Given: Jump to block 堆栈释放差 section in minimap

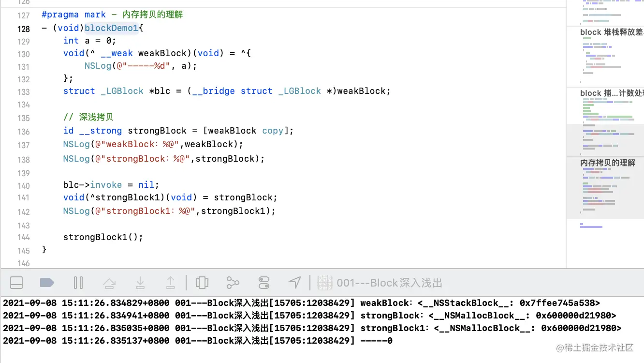Looking at the screenshot, I should pos(611,32).
